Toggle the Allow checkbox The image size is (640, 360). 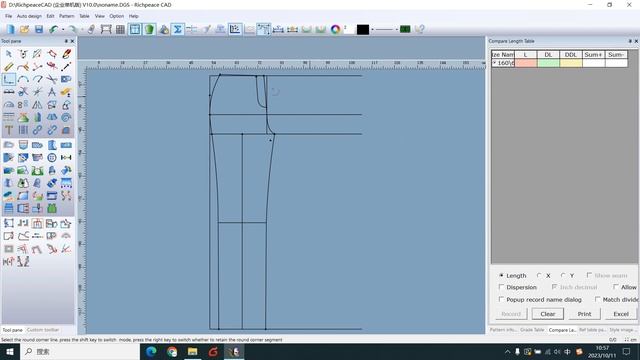point(616,287)
